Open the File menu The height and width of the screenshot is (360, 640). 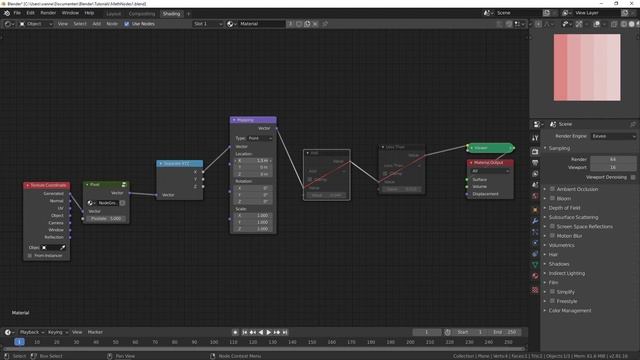point(17,13)
